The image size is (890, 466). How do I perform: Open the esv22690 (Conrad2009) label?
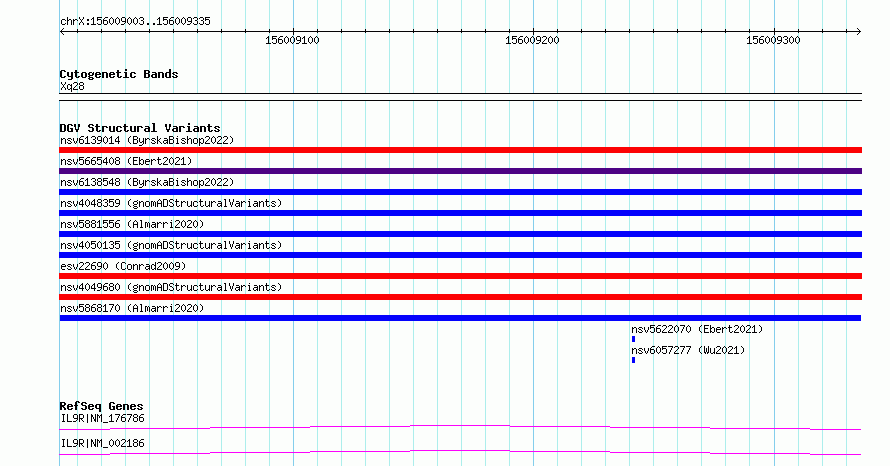(x=123, y=266)
